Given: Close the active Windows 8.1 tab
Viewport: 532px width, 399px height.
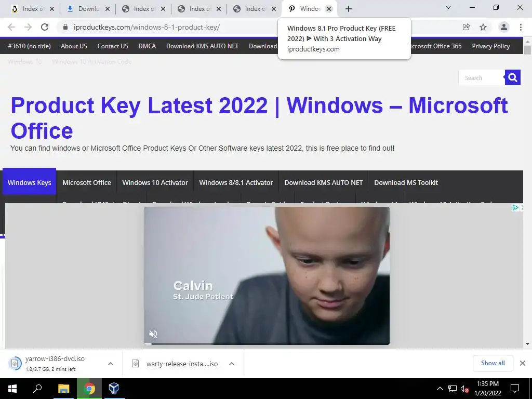Looking at the screenshot, I should [x=328, y=9].
